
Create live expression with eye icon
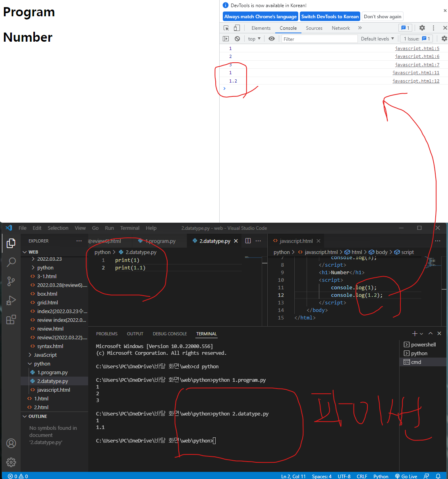pos(272,38)
